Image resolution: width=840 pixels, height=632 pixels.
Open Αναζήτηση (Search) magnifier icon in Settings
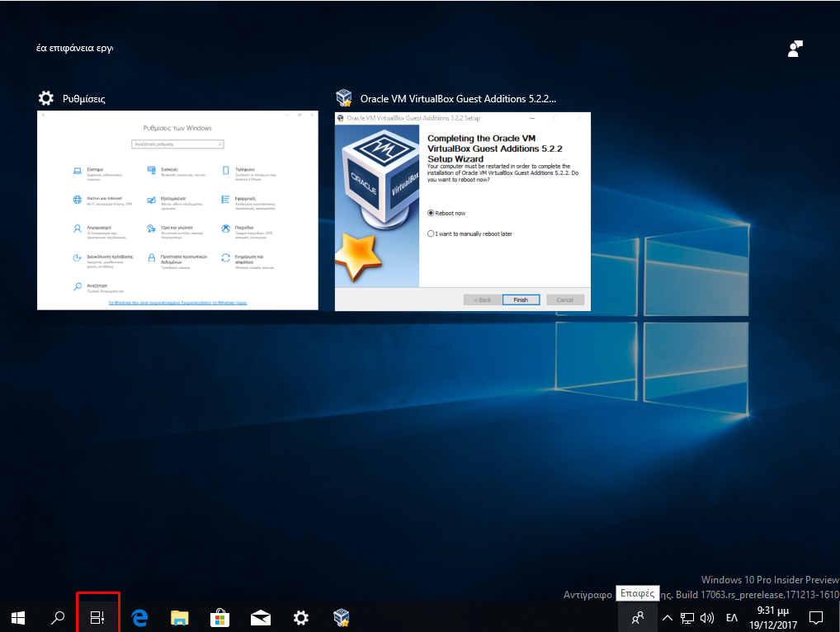(77, 286)
